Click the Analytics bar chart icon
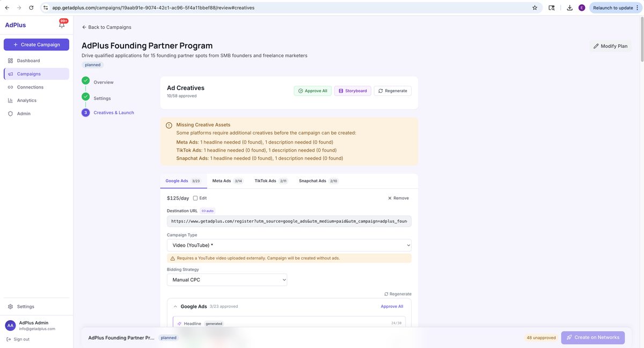Image resolution: width=644 pixels, height=348 pixels. pos(11,100)
